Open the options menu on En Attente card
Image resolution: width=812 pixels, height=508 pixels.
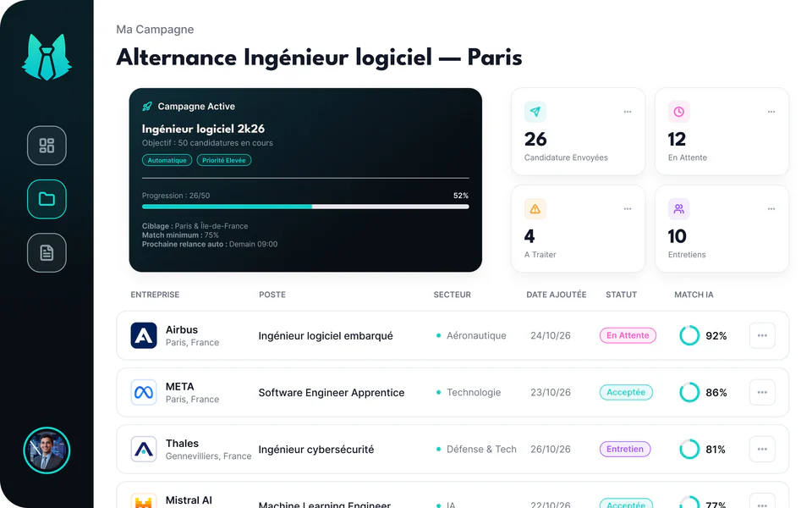(771, 112)
